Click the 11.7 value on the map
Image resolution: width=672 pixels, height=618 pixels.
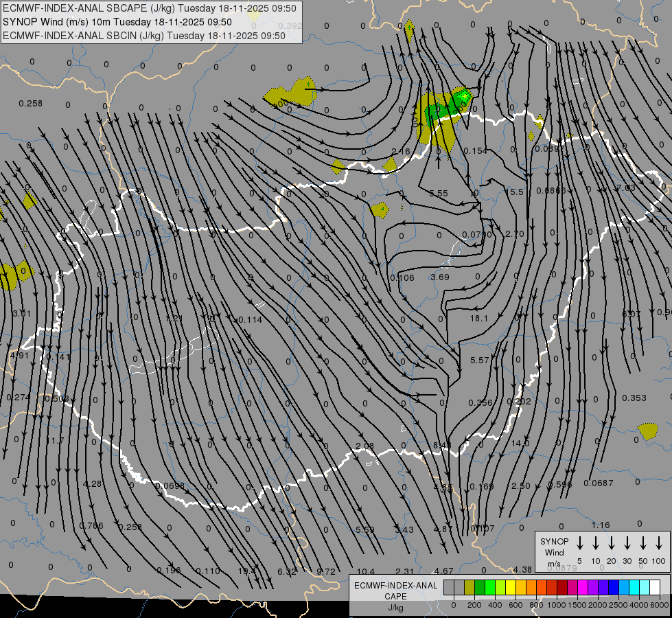[55, 440]
